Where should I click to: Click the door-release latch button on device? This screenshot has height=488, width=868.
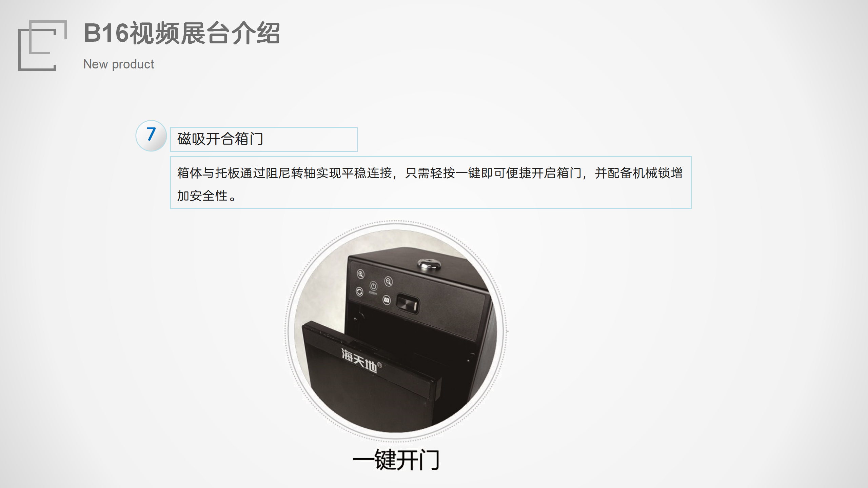[408, 304]
